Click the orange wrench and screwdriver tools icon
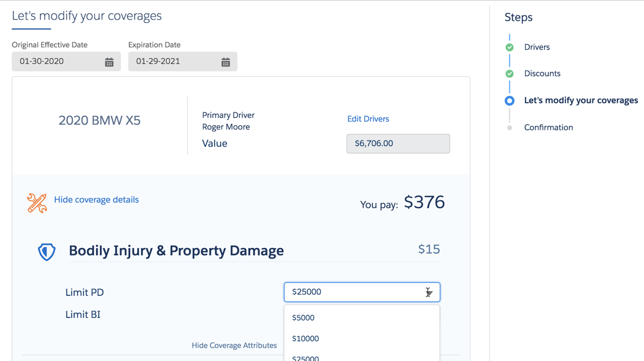The width and height of the screenshot is (644, 361). click(37, 203)
